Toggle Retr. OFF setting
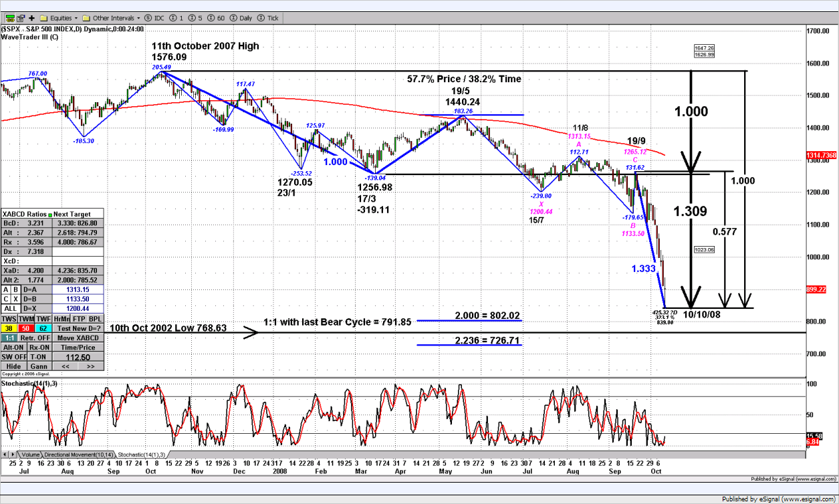Screen dimensions: 839x504 (x=35, y=338)
